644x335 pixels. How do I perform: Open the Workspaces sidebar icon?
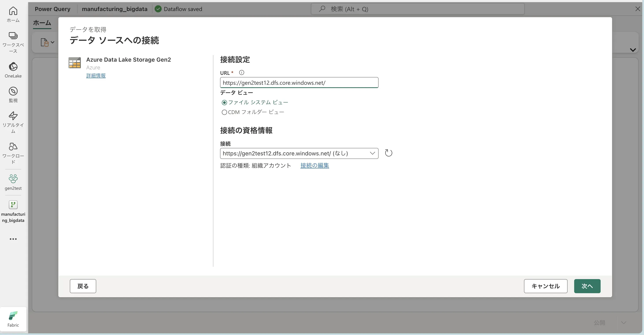coord(13,42)
